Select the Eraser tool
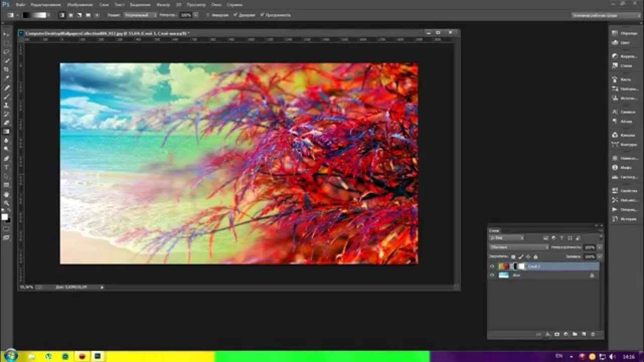644x362 pixels. click(7, 123)
